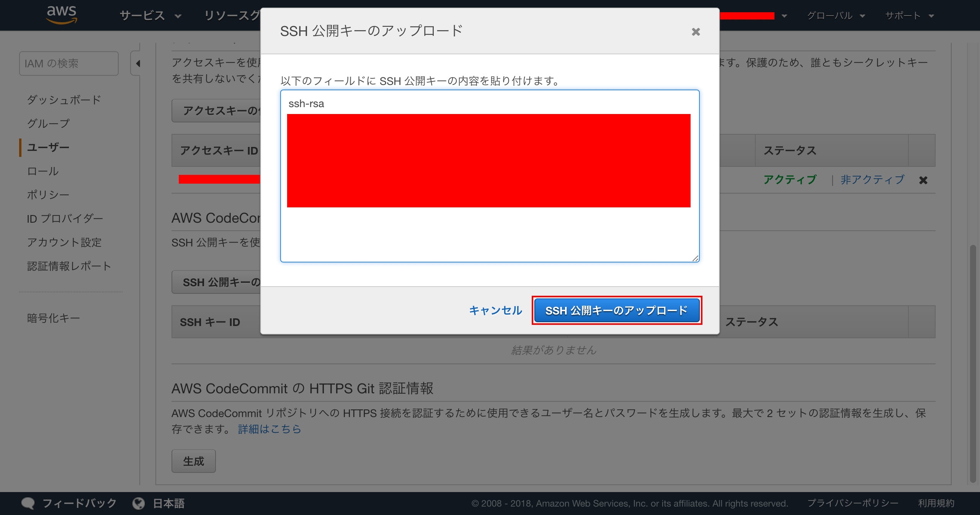Click the フィードバック footer link
Image resolution: width=980 pixels, height=515 pixels.
[79, 503]
